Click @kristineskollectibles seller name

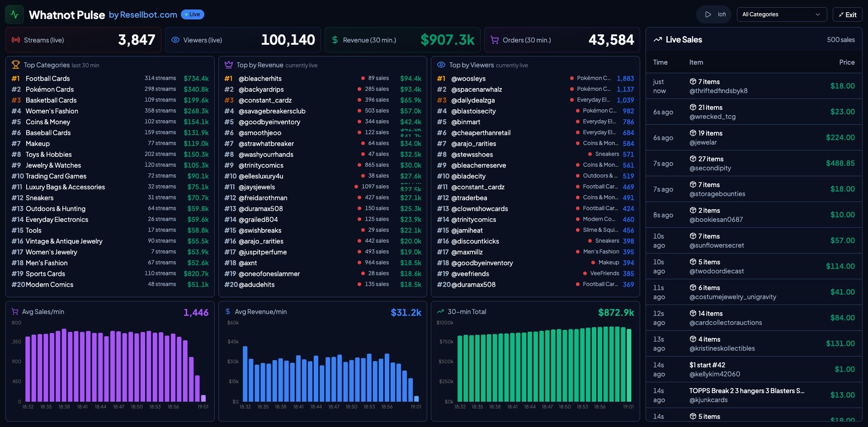click(x=722, y=348)
